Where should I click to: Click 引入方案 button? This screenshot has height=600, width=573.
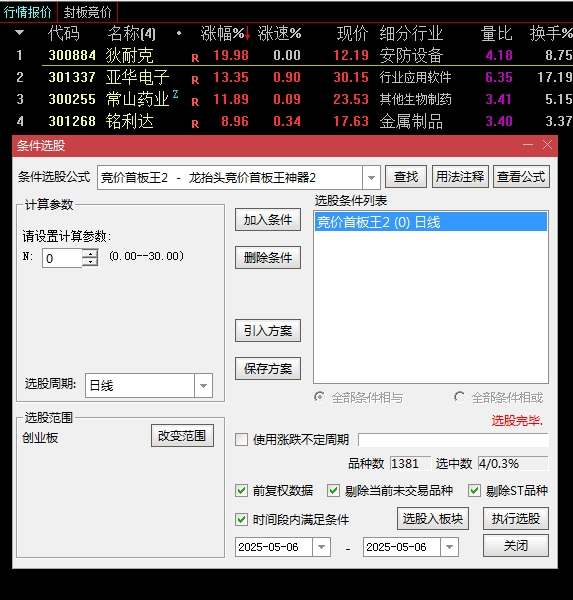pyautogui.click(x=268, y=331)
